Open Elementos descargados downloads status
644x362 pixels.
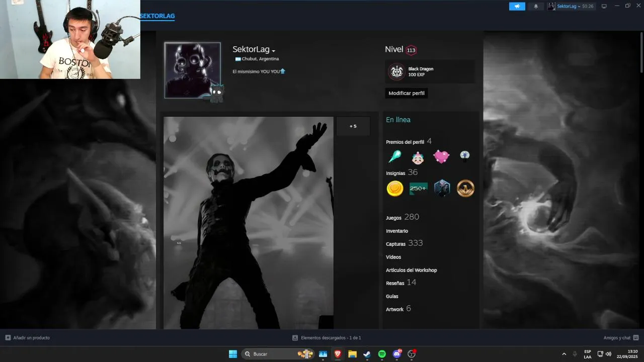pyautogui.click(x=327, y=338)
